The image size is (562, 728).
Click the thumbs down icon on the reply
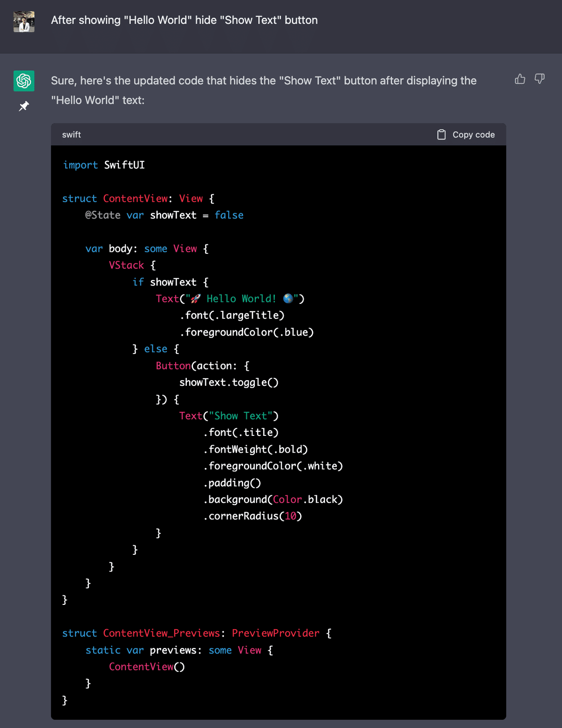(540, 79)
